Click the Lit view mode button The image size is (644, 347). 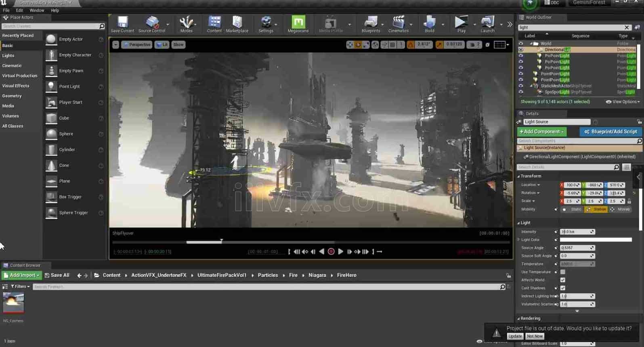[162, 44]
